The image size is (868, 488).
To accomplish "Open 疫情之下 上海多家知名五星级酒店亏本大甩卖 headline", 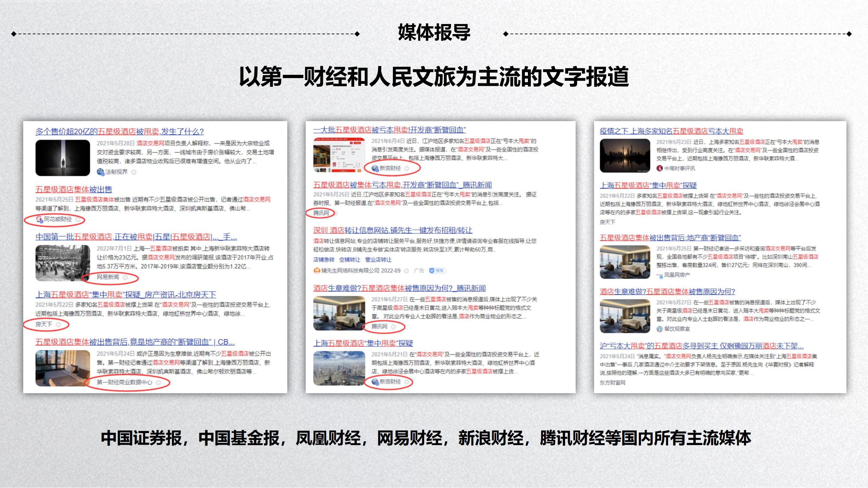I will point(671,131).
